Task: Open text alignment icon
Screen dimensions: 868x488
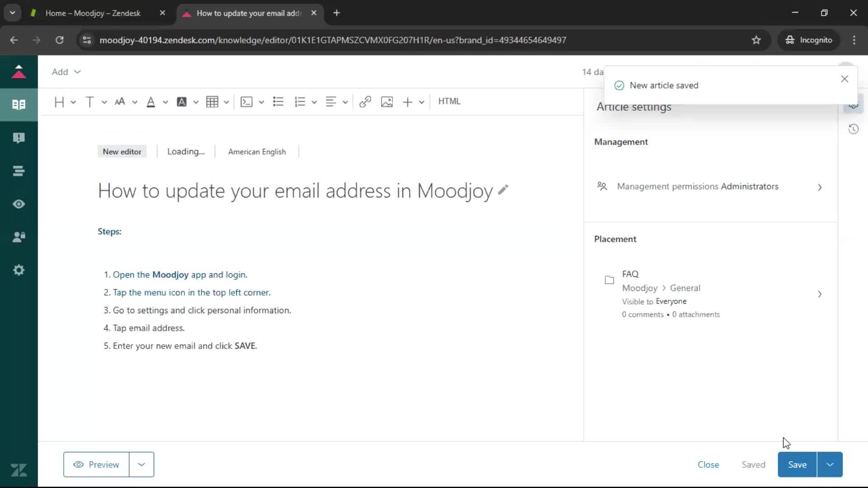Action: (x=331, y=102)
